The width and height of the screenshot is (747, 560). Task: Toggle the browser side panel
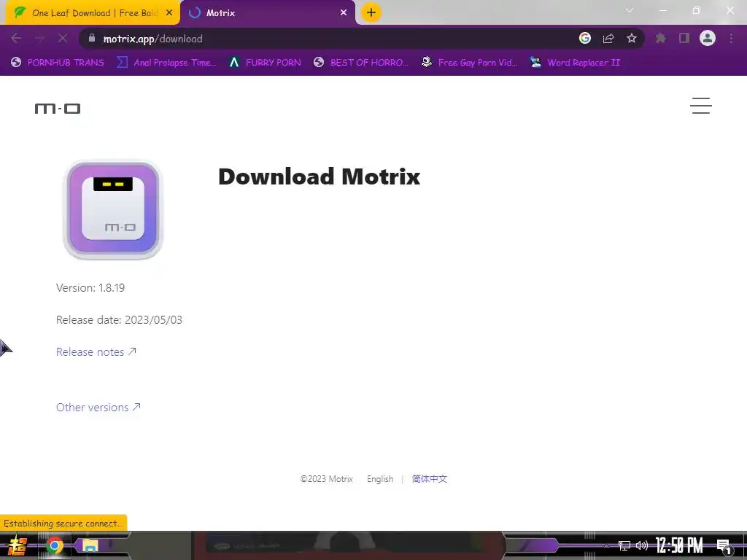click(684, 38)
